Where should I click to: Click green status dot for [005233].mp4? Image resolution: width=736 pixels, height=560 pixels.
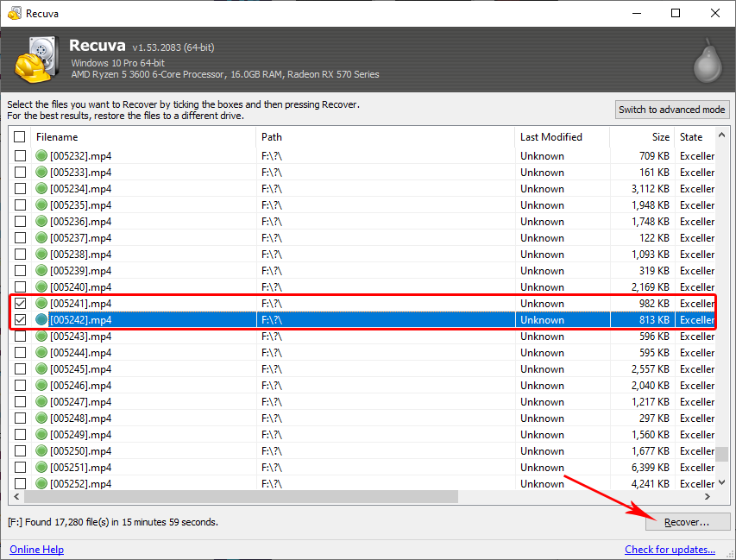[x=41, y=172]
